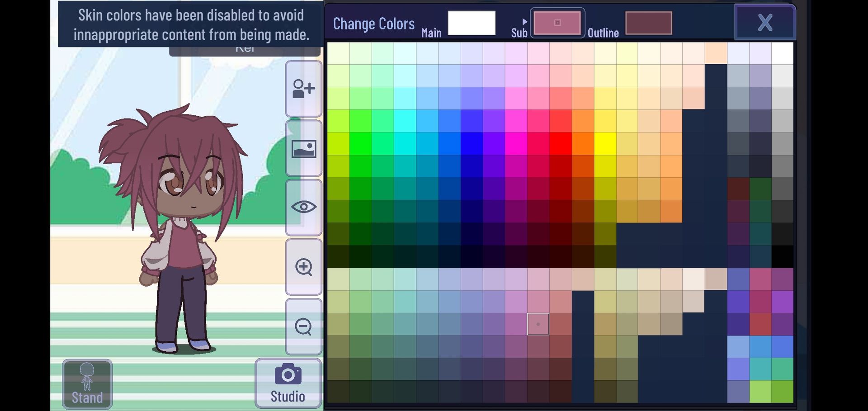Open the Studio camera button
This screenshot has width=868, height=411.
tap(288, 383)
